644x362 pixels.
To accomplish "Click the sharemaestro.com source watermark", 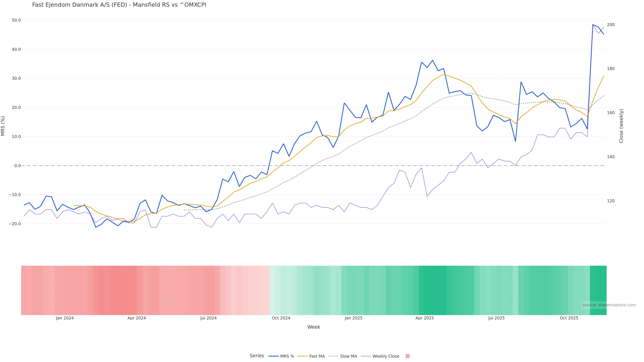I will 608,305.
